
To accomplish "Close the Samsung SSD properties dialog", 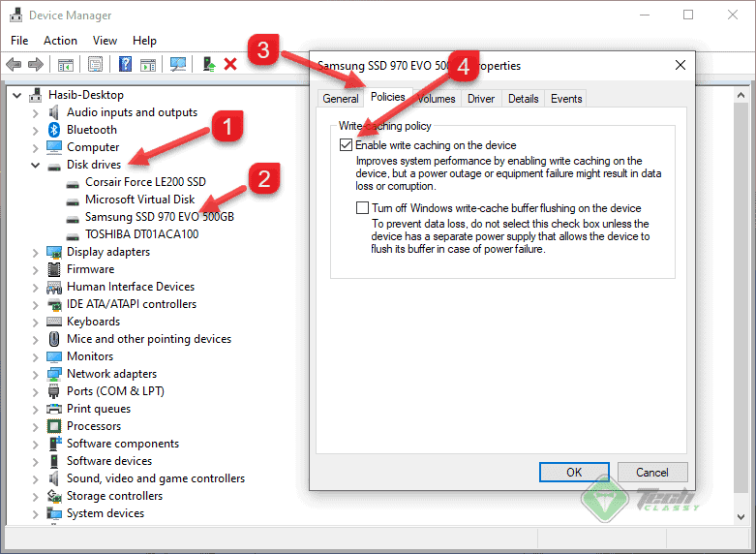I will 680,65.
